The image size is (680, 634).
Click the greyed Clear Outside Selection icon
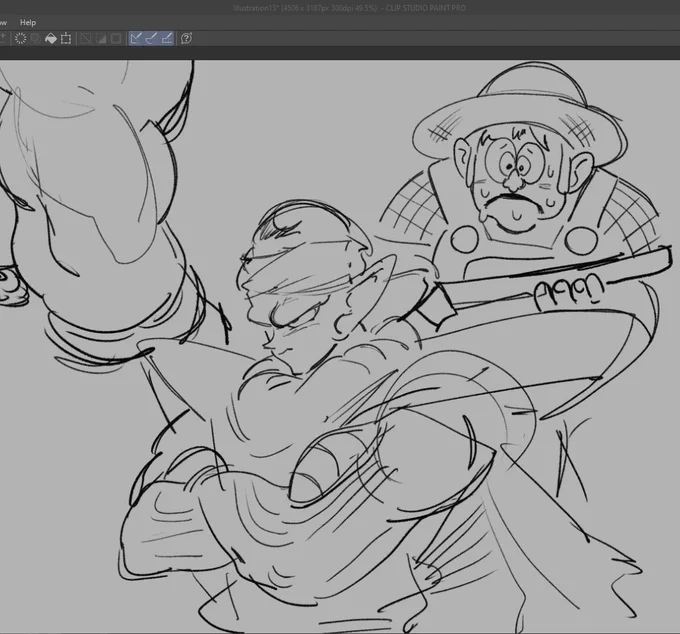[36, 39]
